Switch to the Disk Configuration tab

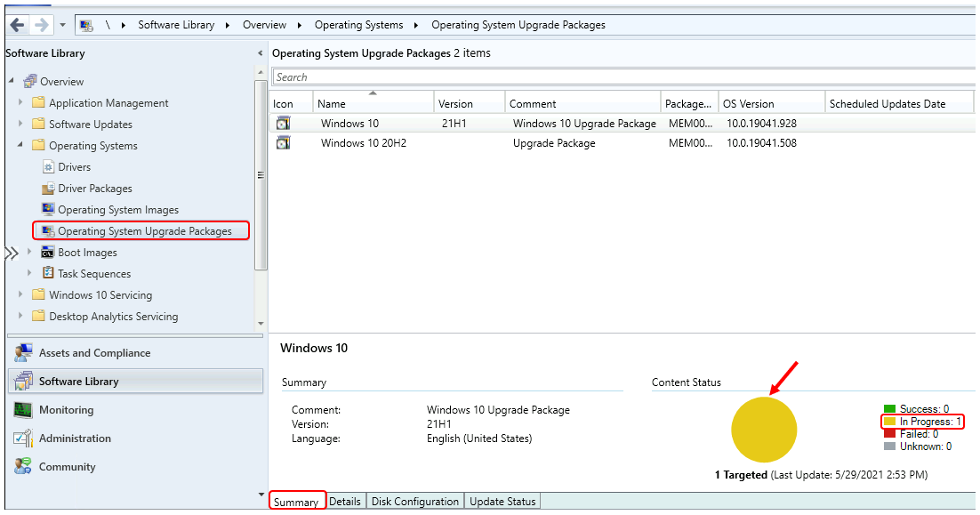pyautogui.click(x=415, y=502)
